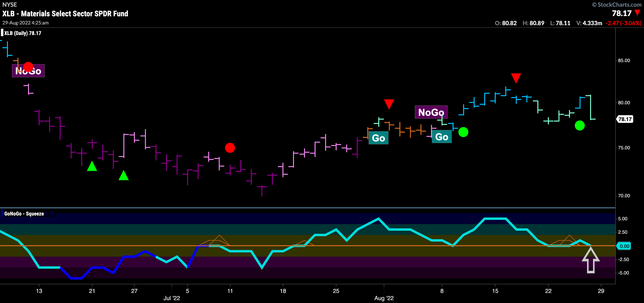Screen dimensions: 644x303
Task: Click the oscillator 5.00 axis label
Action: click(x=623, y=219)
